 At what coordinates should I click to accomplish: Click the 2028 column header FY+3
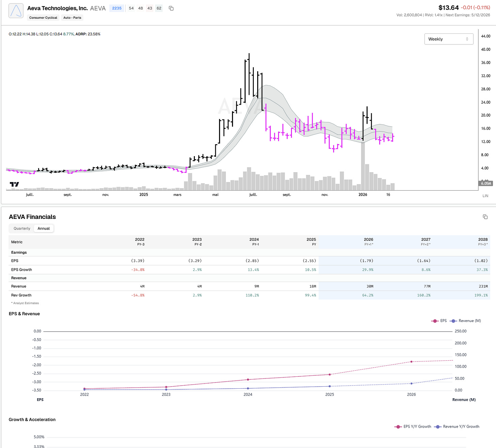tap(483, 242)
